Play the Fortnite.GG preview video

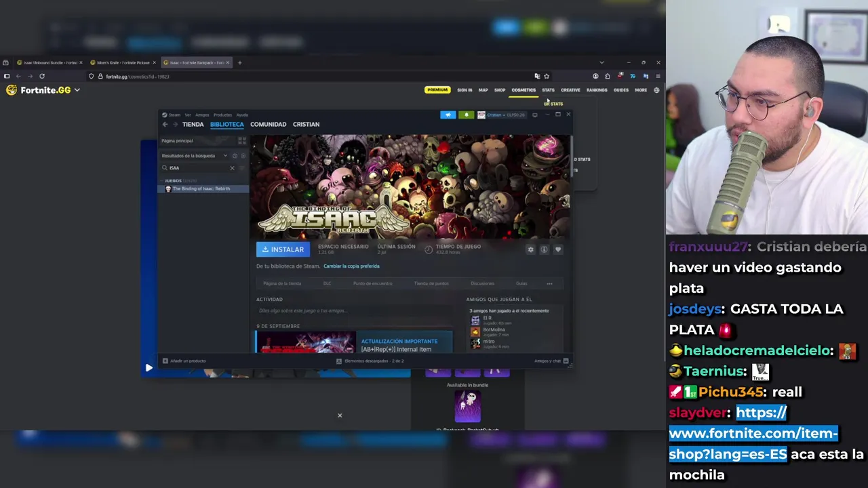[x=149, y=368]
